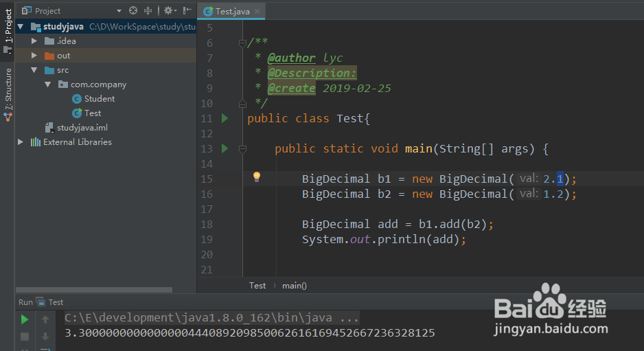Click the main method name on line 13
The height and width of the screenshot is (351, 644).
(x=419, y=148)
